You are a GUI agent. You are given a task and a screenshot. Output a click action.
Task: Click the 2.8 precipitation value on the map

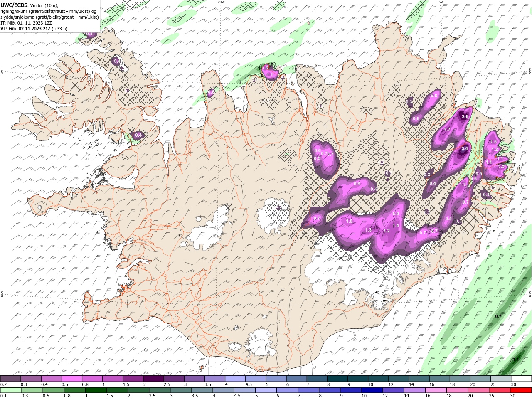point(465,117)
